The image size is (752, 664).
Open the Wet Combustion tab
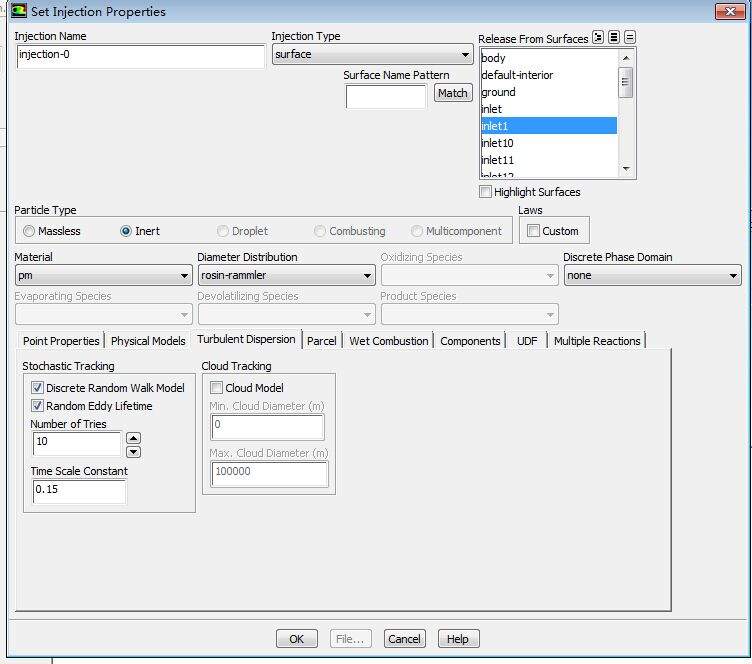click(388, 341)
